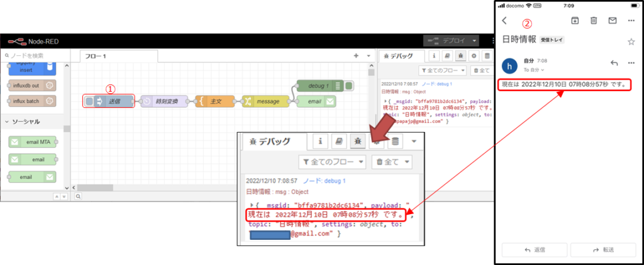644x265 pixels.
Task: Click the trash icon in the phone mail app
Action: (594, 21)
